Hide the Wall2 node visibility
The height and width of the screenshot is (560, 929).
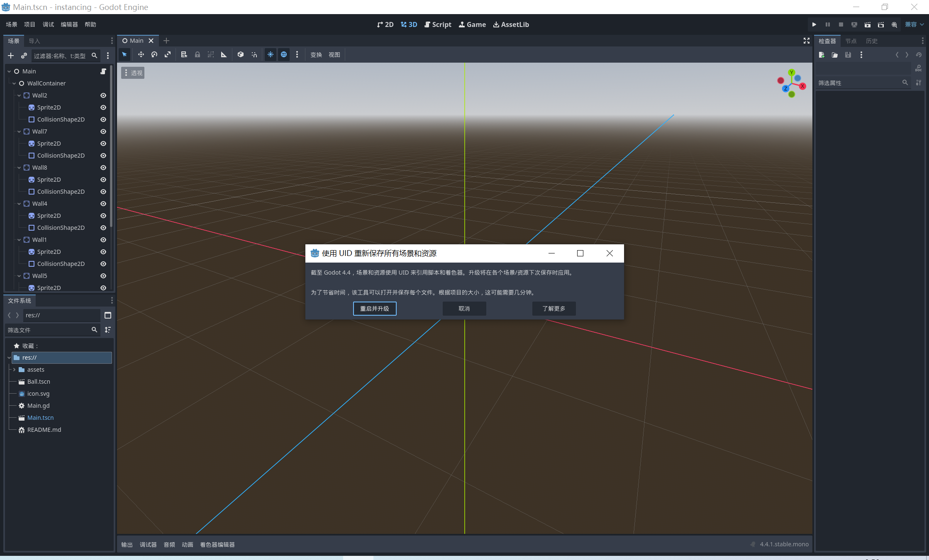103,95
